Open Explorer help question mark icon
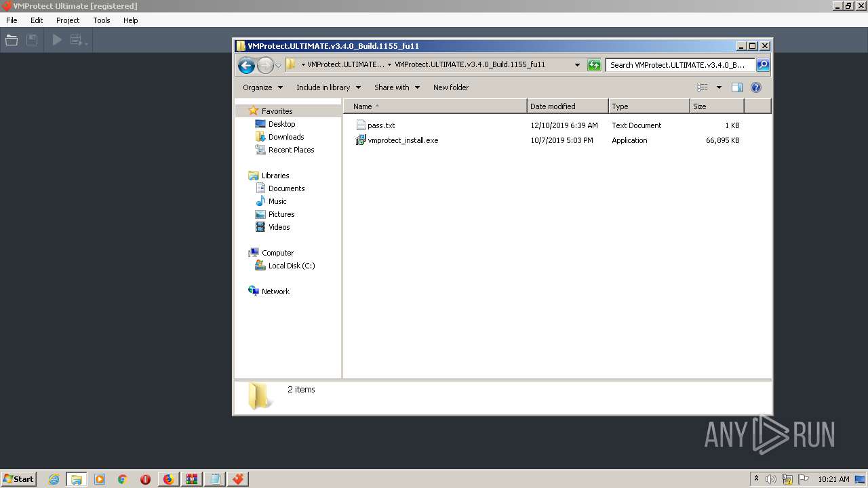Image resolution: width=868 pixels, height=488 pixels. [756, 87]
